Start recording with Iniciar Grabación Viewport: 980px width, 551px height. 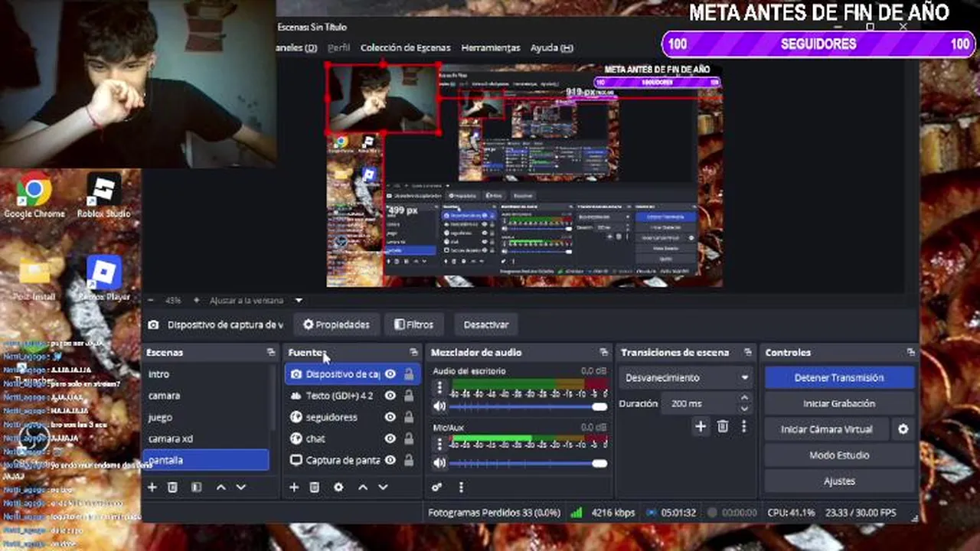coord(838,403)
